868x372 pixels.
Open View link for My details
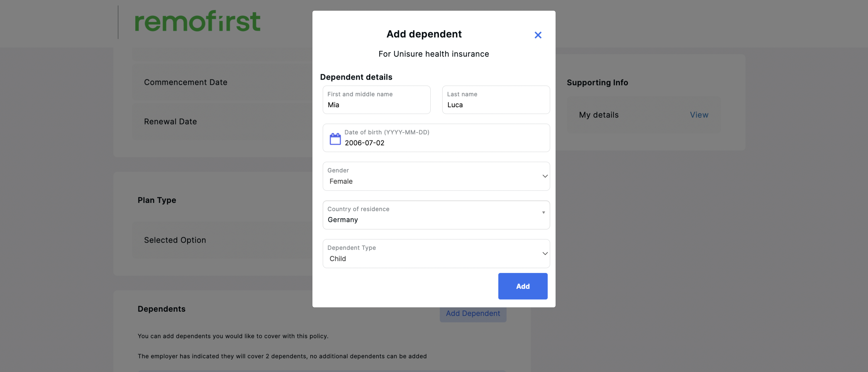[699, 115]
